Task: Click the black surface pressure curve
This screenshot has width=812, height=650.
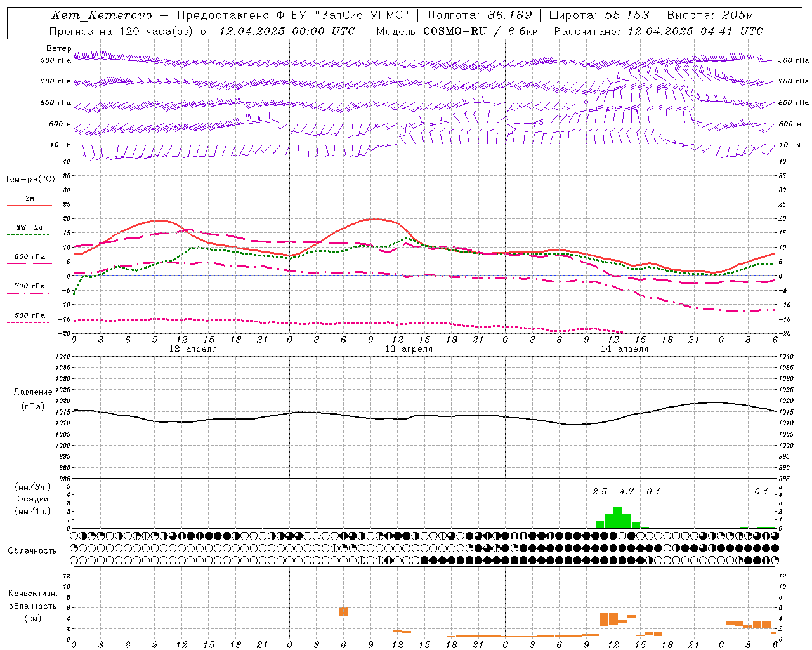Action: (424, 416)
